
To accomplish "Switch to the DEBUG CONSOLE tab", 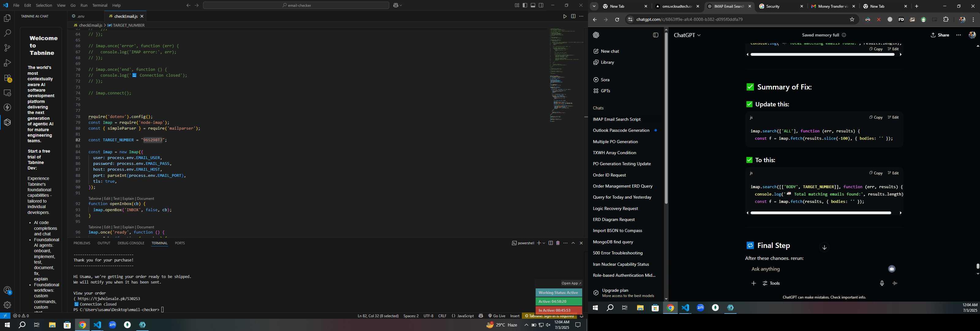I will (x=131, y=243).
